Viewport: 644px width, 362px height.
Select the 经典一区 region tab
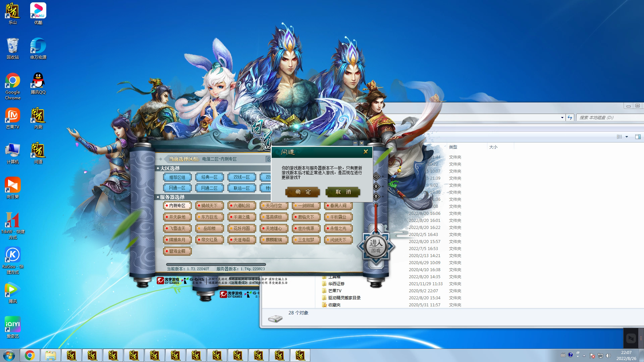coord(209,177)
